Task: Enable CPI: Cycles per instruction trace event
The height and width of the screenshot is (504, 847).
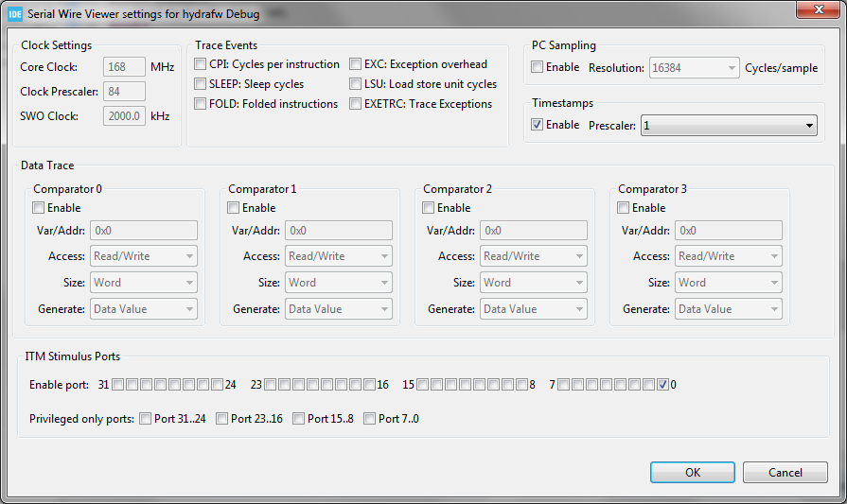Action: [x=201, y=64]
